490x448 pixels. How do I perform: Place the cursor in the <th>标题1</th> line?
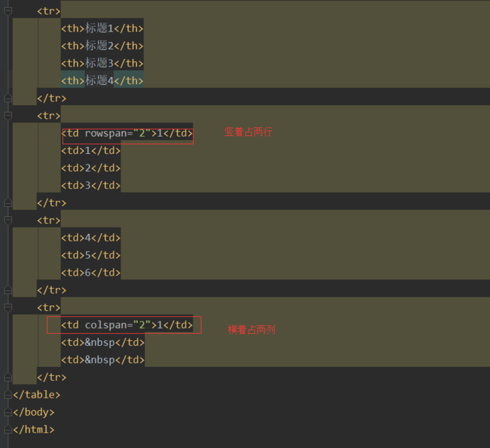click(x=102, y=29)
